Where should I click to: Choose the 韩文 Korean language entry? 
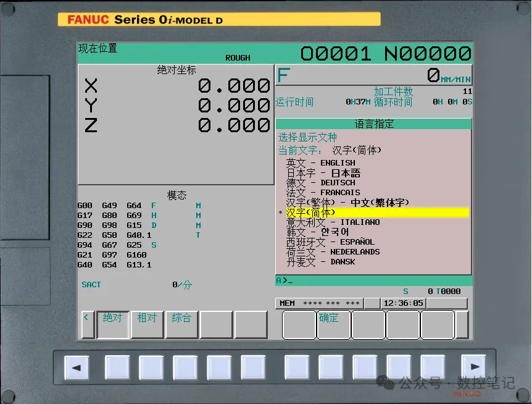(317, 232)
